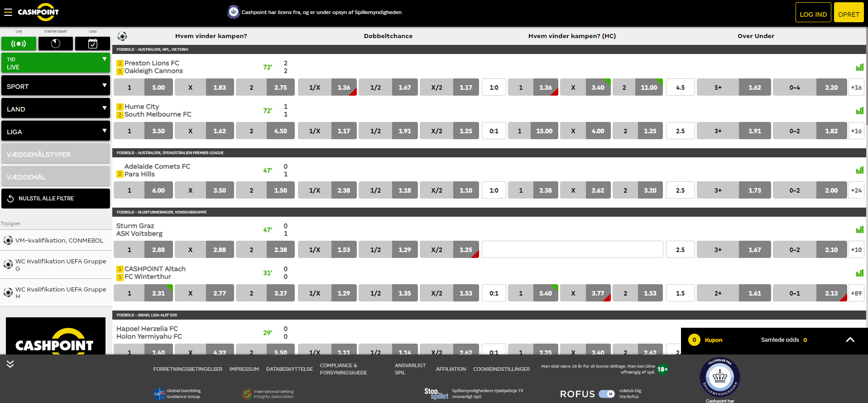Show +16 more bets for Preston Lions
This screenshot has height=403, width=868.
tap(856, 87)
